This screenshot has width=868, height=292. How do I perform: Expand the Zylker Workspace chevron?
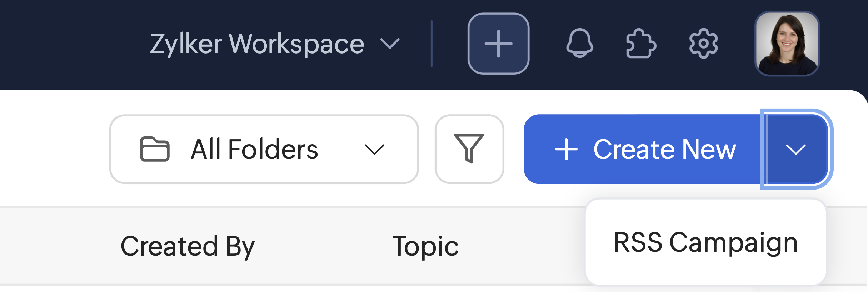[x=390, y=44]
